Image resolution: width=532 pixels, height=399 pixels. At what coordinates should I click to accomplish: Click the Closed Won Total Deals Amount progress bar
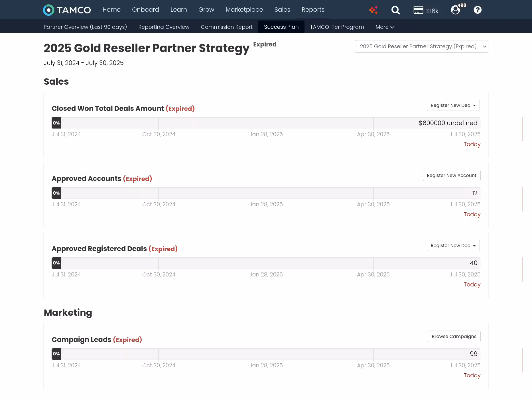pos(266,123)
